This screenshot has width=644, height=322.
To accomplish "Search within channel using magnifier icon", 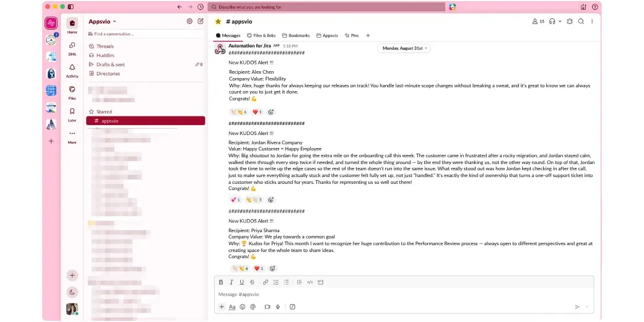I will (x=581, y=21).
